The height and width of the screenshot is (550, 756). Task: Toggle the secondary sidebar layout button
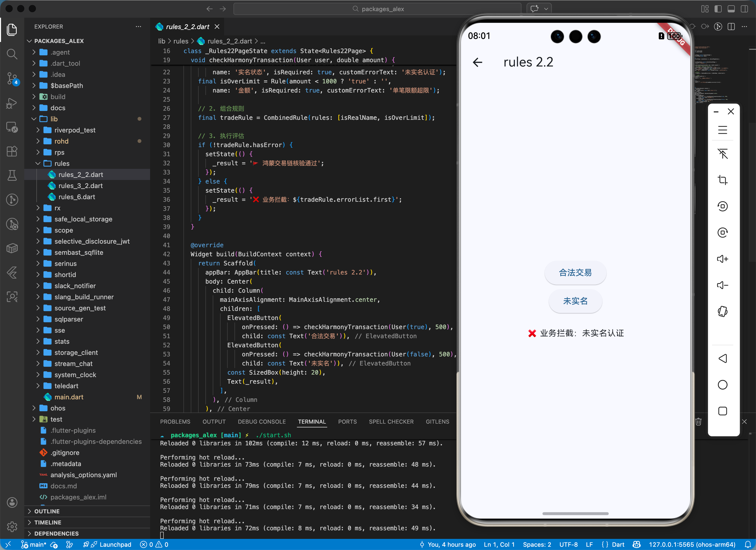click(x=744, y=9)
